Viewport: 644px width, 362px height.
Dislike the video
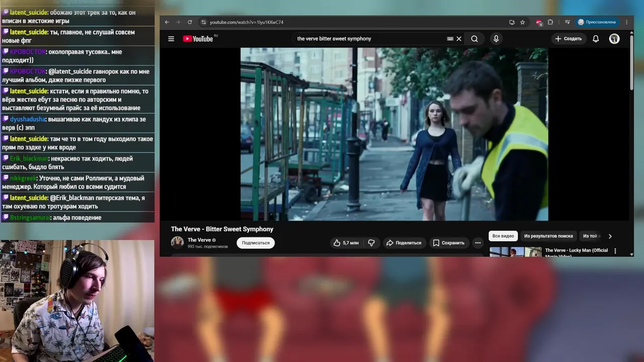[371, 243]
